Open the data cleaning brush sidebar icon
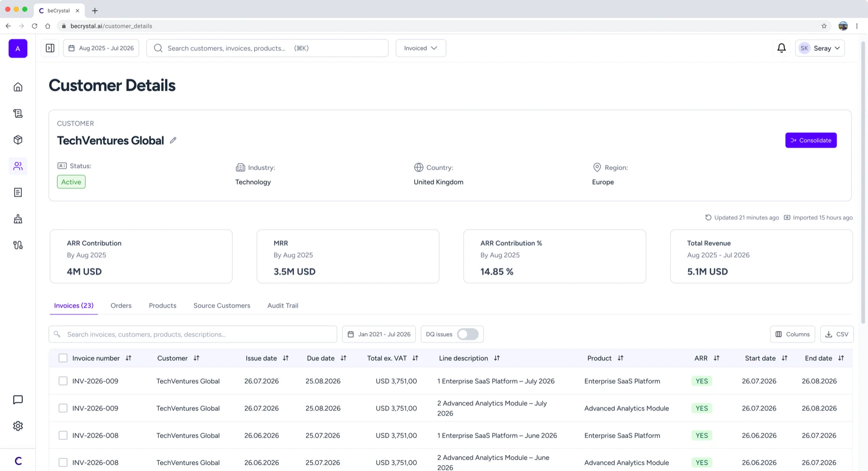The height and width of the screenshot is (471, 868). click(18, 219)
